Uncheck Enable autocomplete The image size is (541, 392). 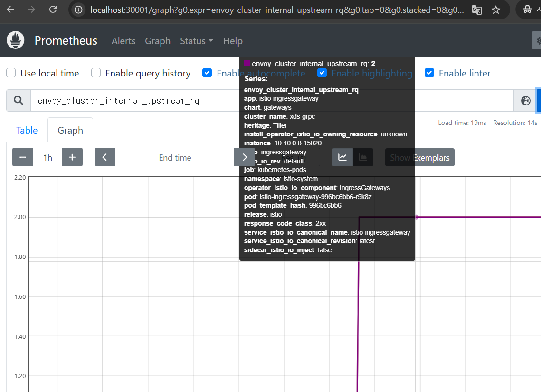(207, 73)
